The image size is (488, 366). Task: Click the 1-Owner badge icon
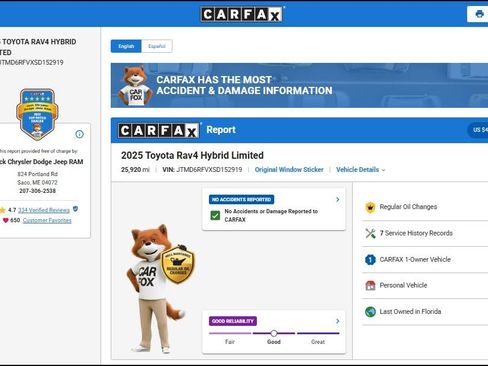(370, 259)
